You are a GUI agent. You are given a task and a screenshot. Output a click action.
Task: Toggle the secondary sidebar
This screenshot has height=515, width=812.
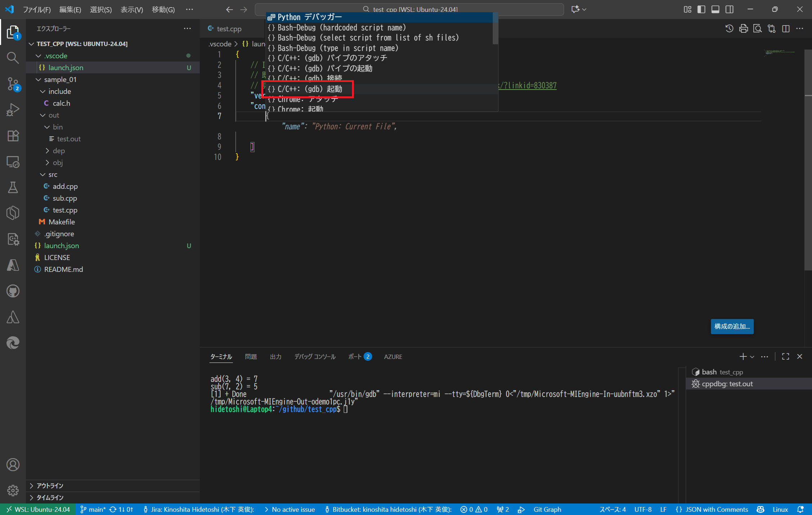[x=730, y=9]
